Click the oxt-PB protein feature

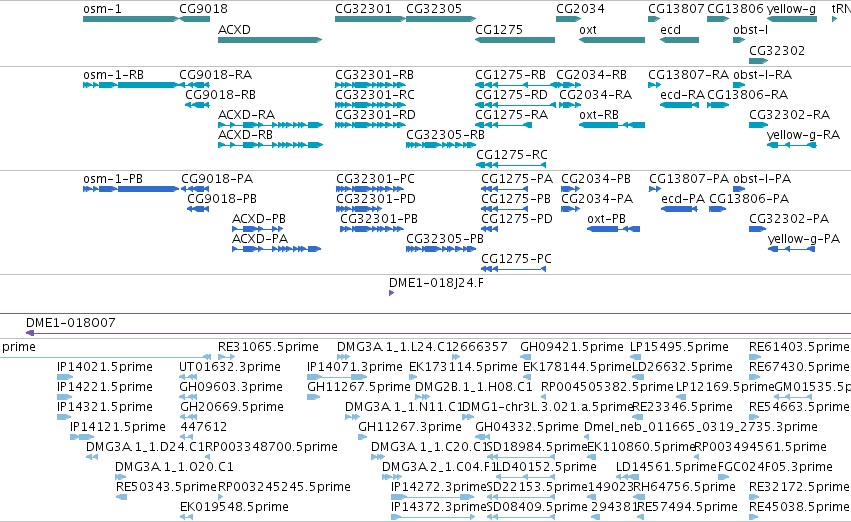[613, 229]
